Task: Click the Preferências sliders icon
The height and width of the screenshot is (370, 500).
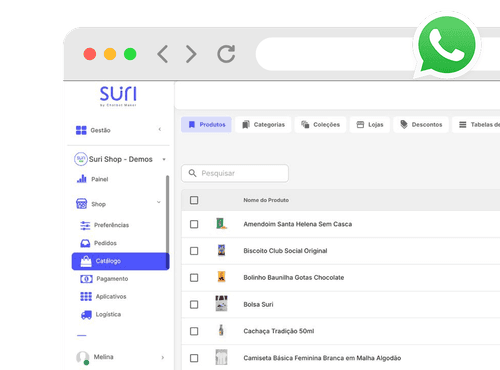Action: (85, 225)
